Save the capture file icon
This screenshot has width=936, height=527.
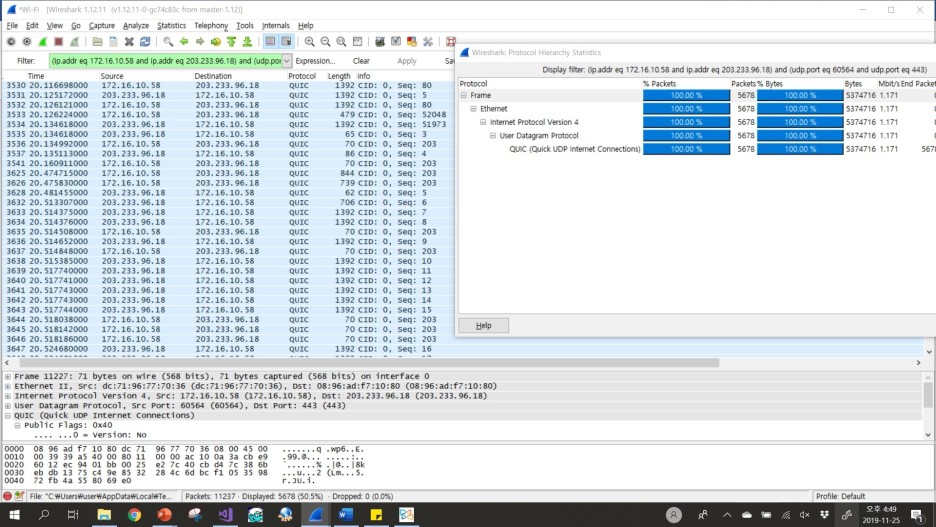click(x=113, y=41)
